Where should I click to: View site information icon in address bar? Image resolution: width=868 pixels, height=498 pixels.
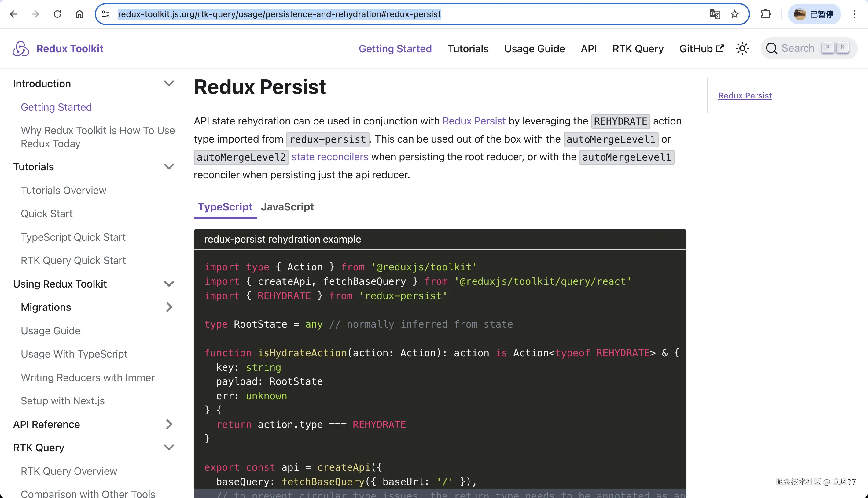(105, 14)
